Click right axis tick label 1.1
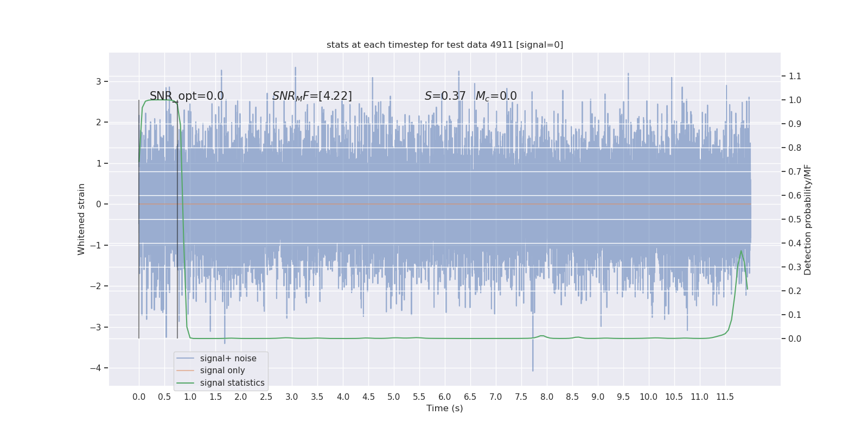This screenshot has width=868, height=434. click(795, 76)
